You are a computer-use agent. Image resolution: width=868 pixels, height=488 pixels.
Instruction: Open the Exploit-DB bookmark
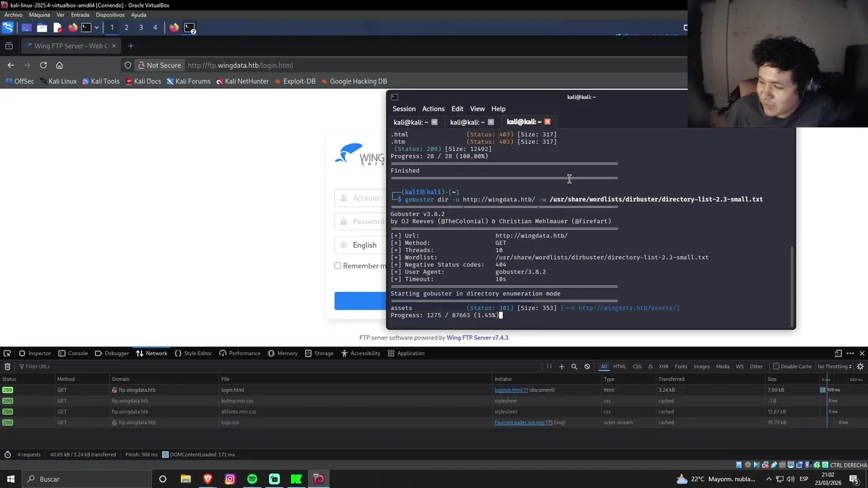pos(294,81)
